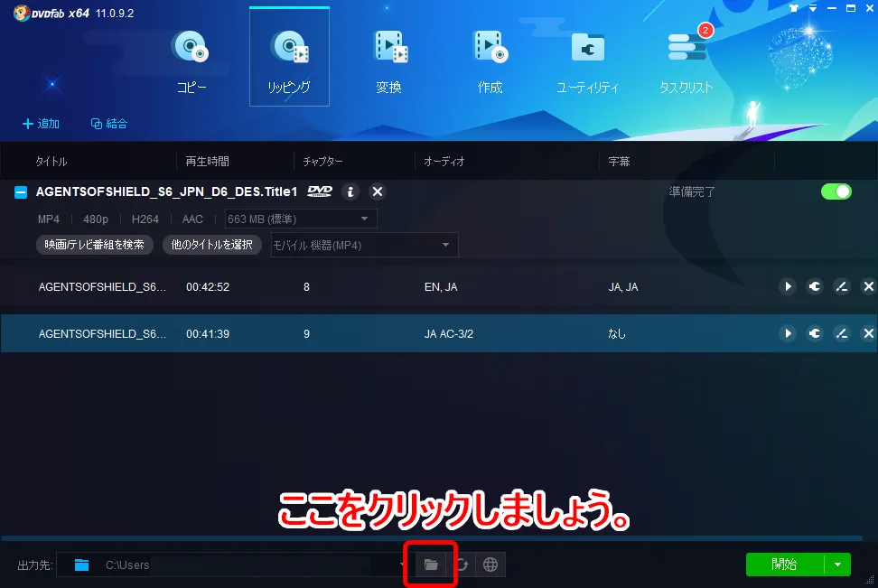Show source info for AGENTSOFSHIELD disc

coord(350,192)
